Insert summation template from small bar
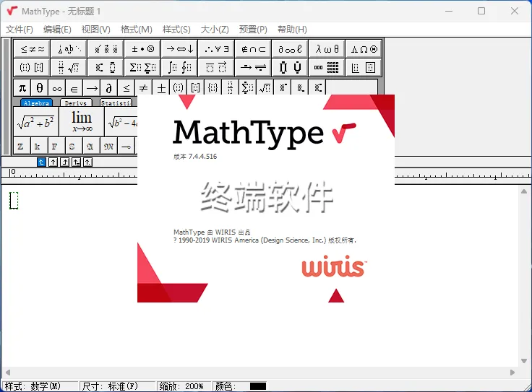 [x=248, y=88]
